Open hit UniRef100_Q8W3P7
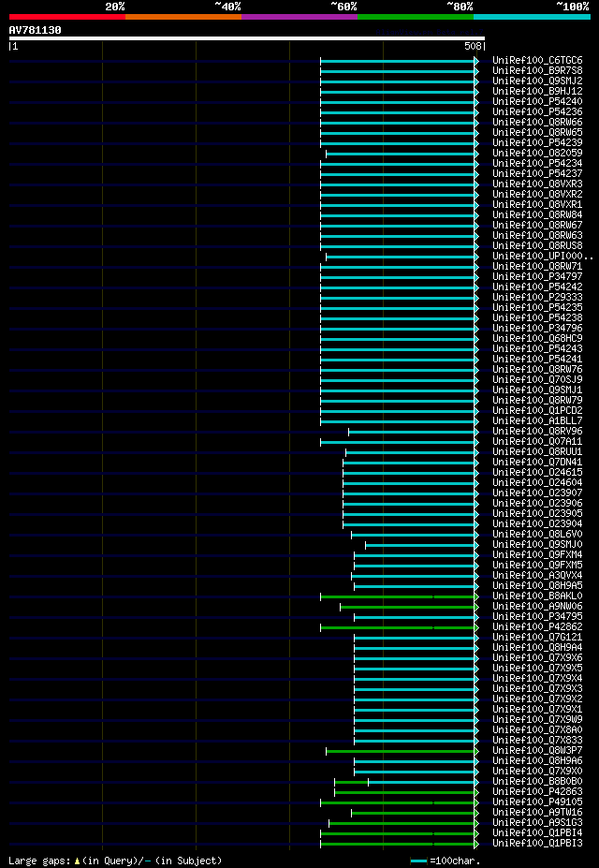The height and width of the screenshot is (868, 599). (x=537, y=751)
